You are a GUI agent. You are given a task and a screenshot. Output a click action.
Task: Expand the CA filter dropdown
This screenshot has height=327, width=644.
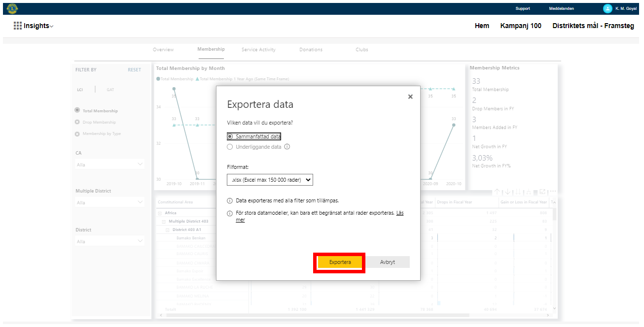109,164
